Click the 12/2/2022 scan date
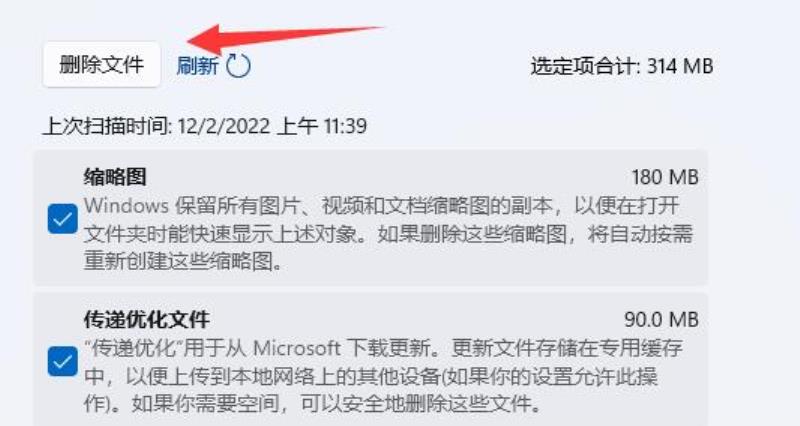 [223, 126]
